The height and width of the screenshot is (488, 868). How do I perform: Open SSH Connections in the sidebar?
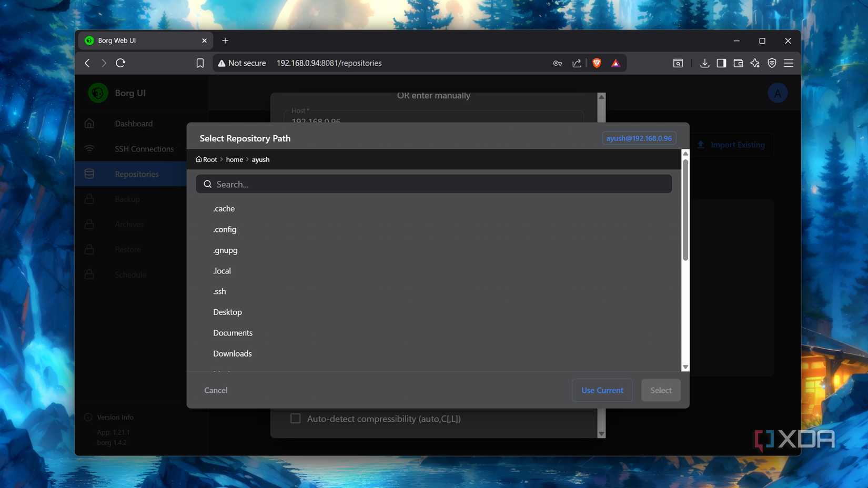[x=144, y=149]
